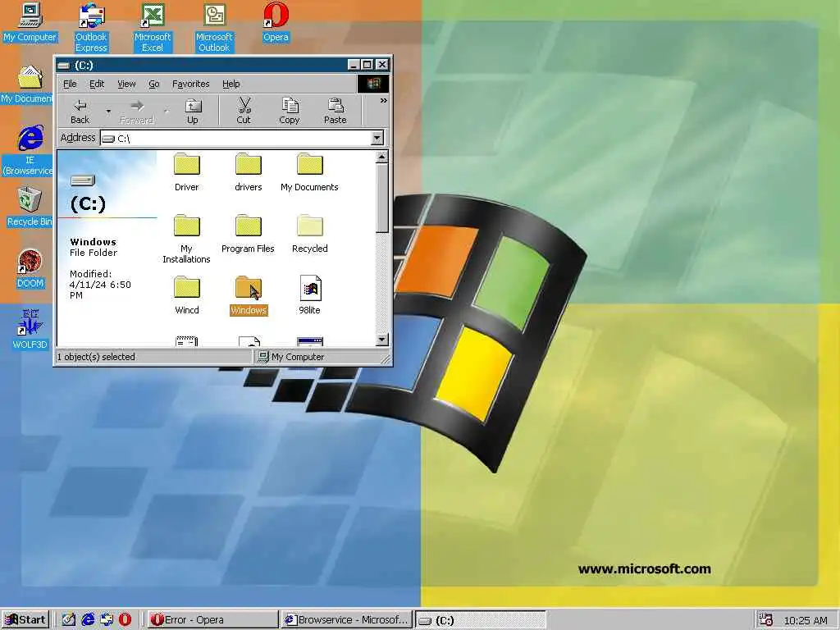Select the My Installations folder

[186, 239]
